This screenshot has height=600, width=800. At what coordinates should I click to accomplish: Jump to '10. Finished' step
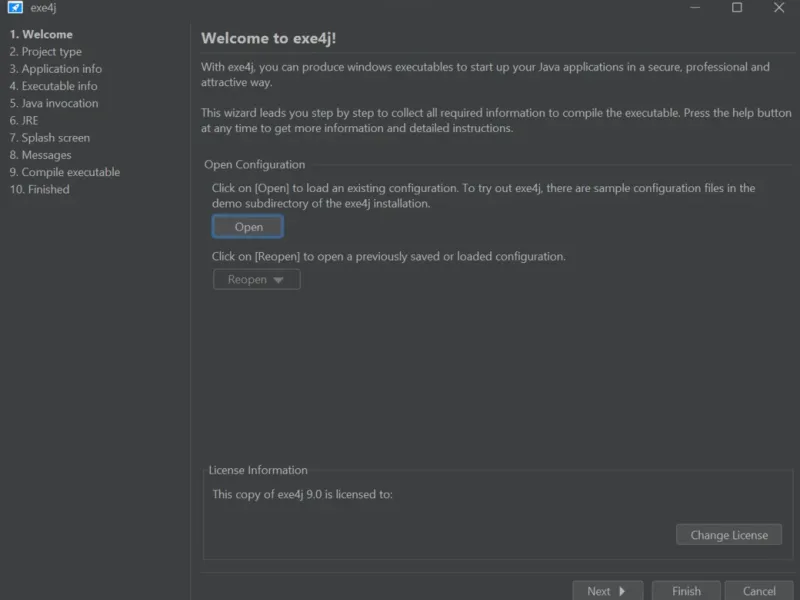(x=39, y=189)
